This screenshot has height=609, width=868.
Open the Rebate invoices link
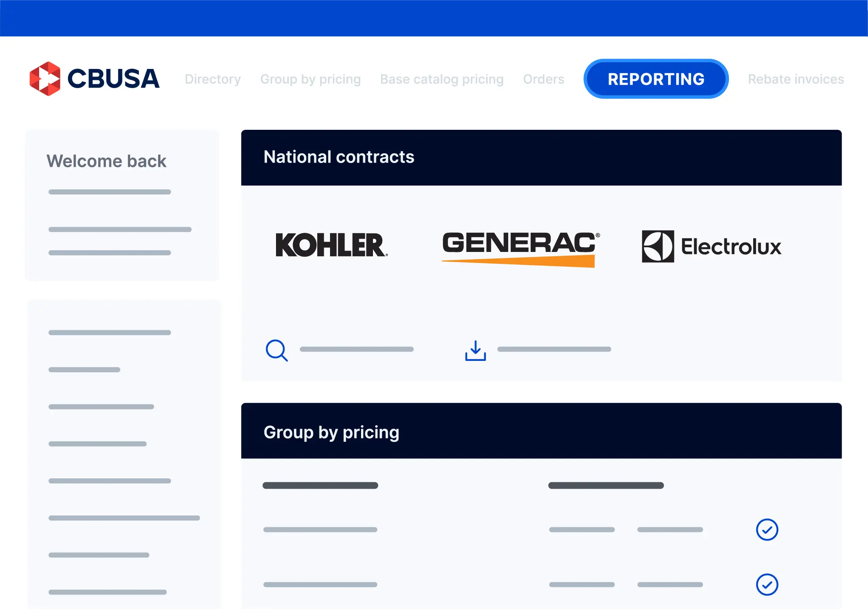796,79
